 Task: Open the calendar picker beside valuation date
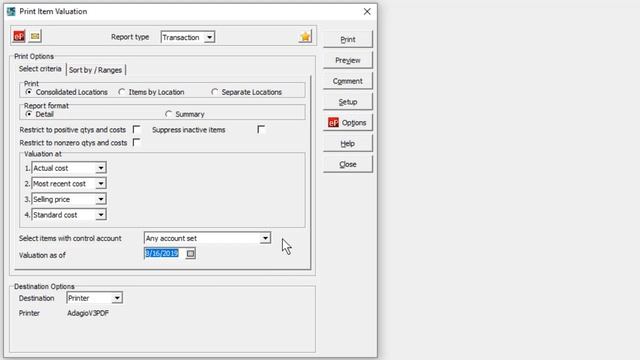[190, 254]
